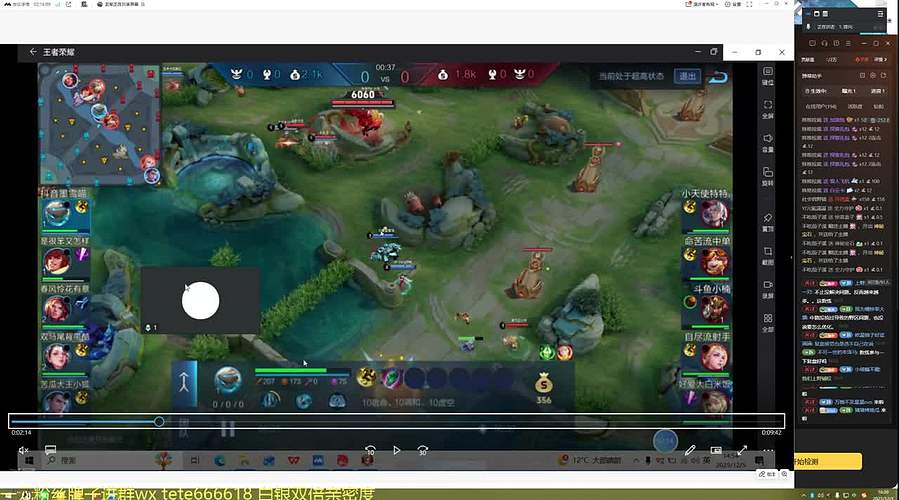Click the up-arrow panel in bottom HUD

[184, 384]
